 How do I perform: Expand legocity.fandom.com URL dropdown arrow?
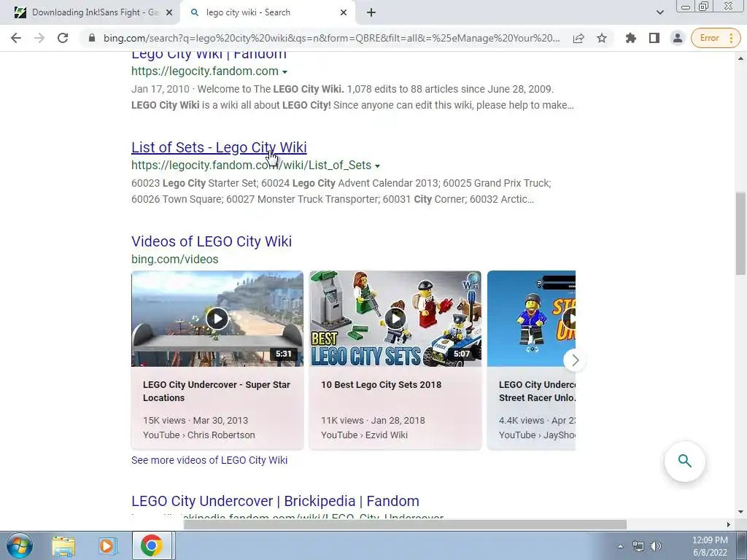click(x=285, y=72)
